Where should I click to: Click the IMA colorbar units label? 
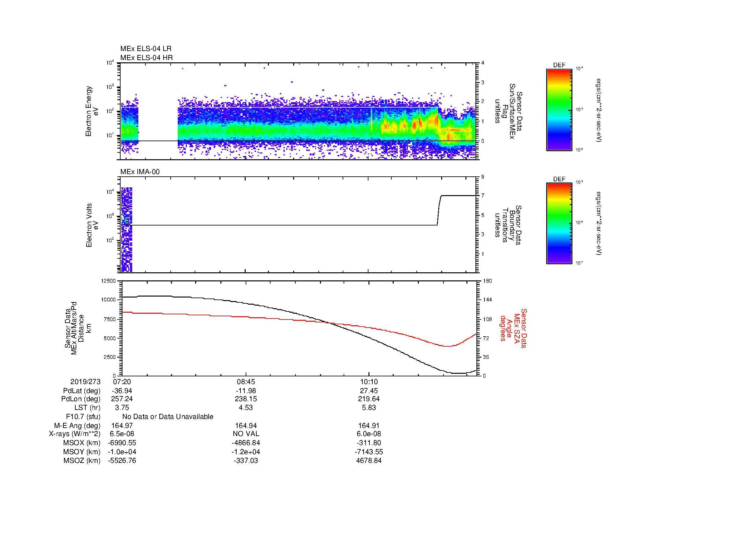[599, 224]
